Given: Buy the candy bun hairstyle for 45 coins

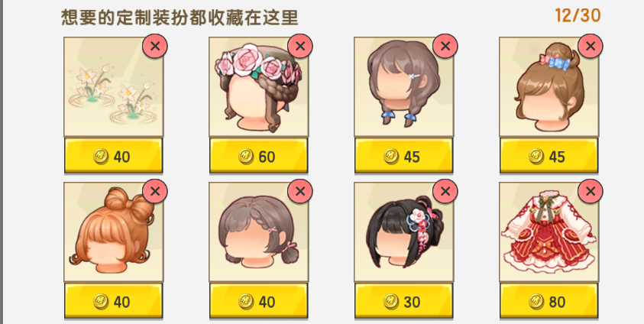Looking at the screenshot, I should [x=549, y=156].
